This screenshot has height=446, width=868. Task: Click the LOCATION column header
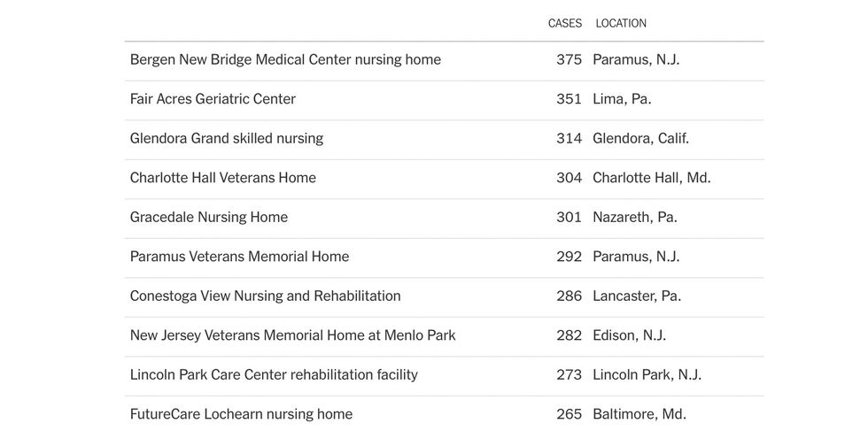621,23
